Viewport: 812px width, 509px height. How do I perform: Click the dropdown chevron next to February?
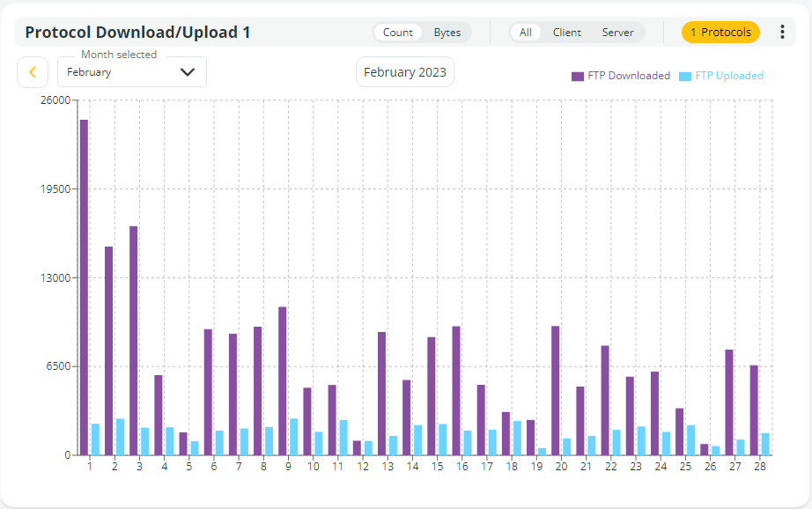[187, 72]
